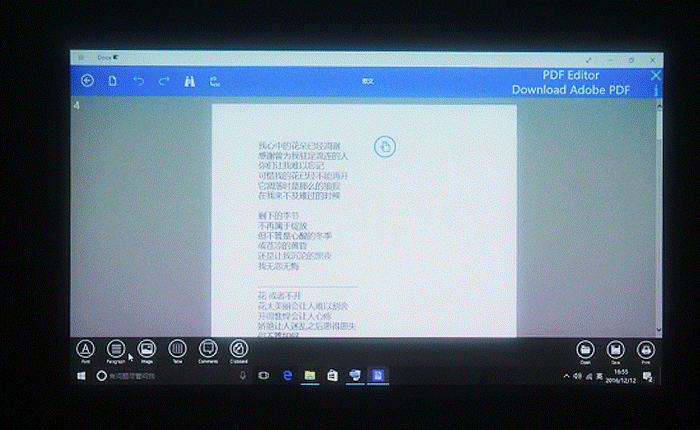Viewport: 700px width, 430px height.
Task: Insert an Image
Action: [147, 348]
